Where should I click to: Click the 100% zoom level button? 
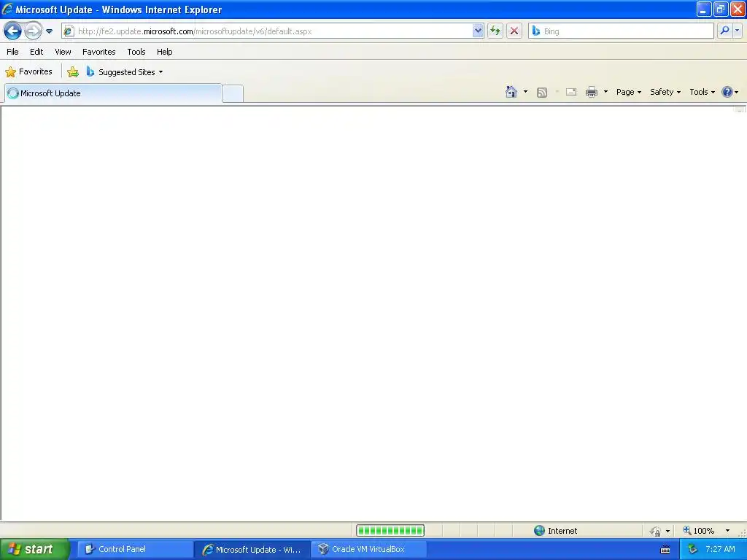(699, 531)
